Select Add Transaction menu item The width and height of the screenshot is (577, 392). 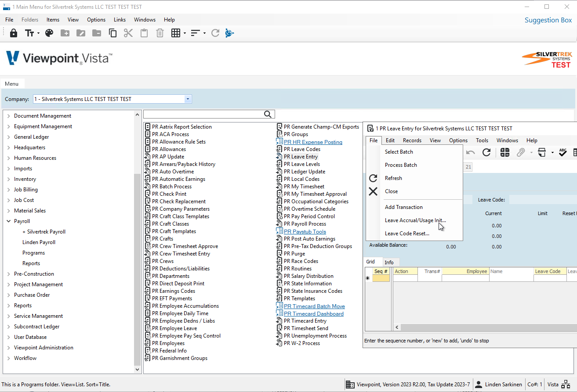coord(404,207)
